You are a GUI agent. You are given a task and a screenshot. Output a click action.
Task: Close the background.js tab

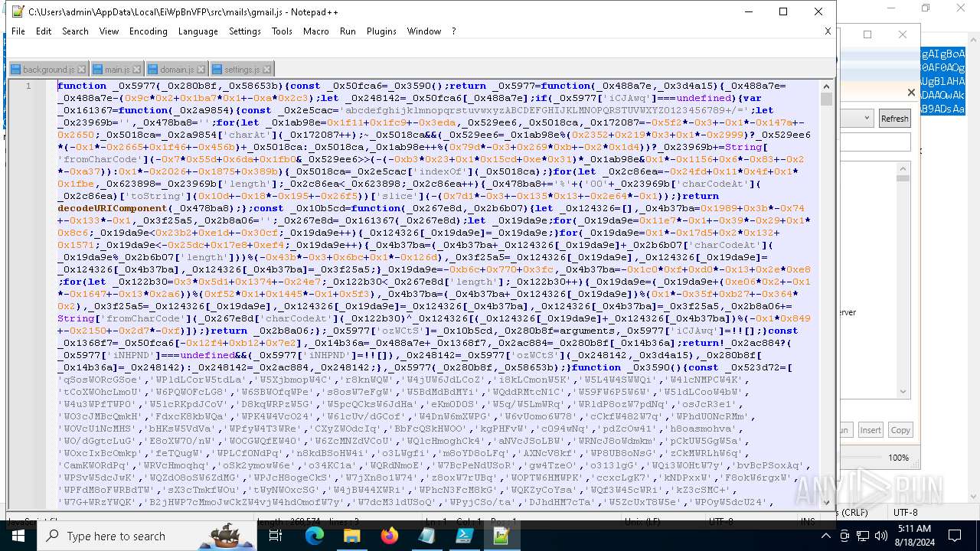point(82,70)
